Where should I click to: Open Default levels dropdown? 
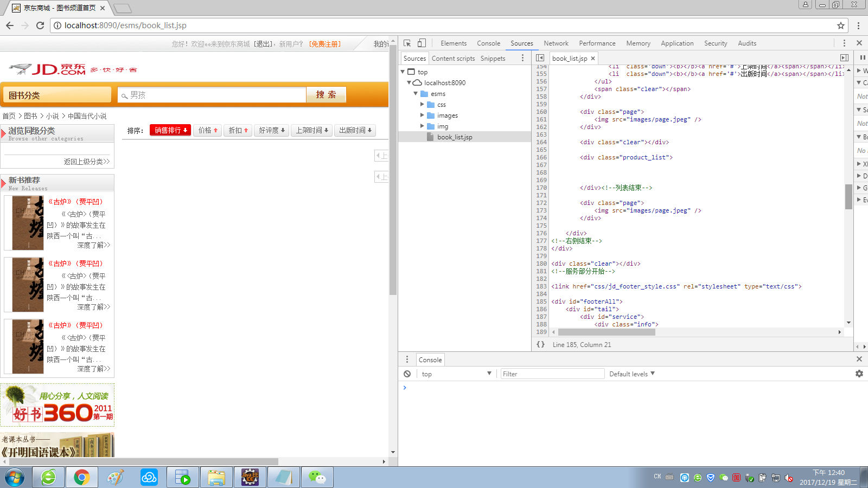click(632, 374)
